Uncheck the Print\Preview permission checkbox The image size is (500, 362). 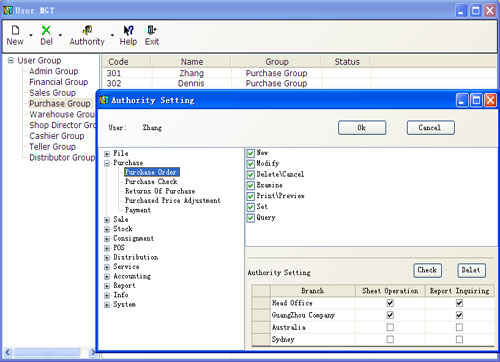[x=251, y=196]
